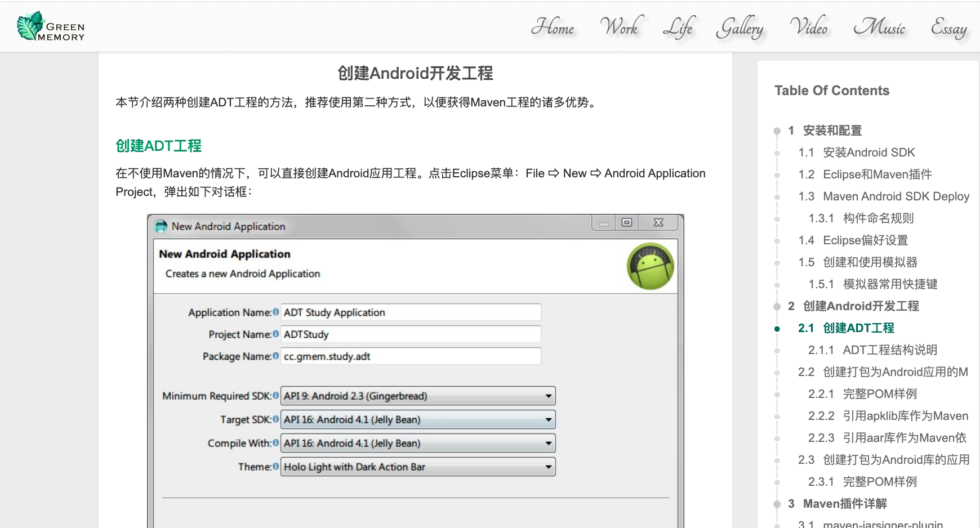Close the New Android Application dialog

(658, 223)
